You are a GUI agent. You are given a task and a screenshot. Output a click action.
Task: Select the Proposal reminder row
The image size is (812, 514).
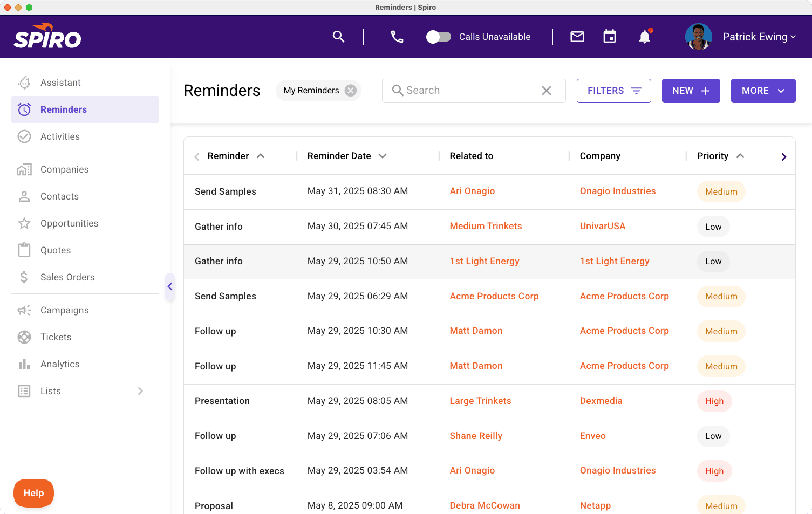pyautogui.click(x=489, y=502)
